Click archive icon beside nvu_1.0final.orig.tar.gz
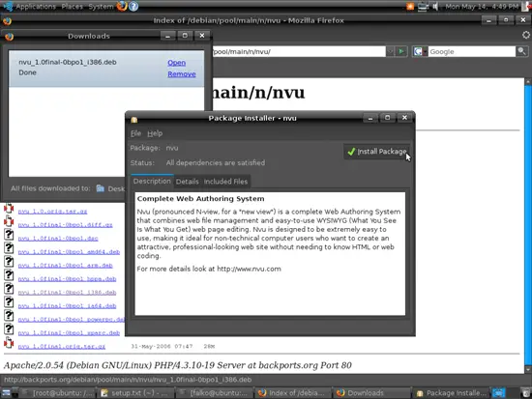532x399 pixels. click(x=9, y=343)
